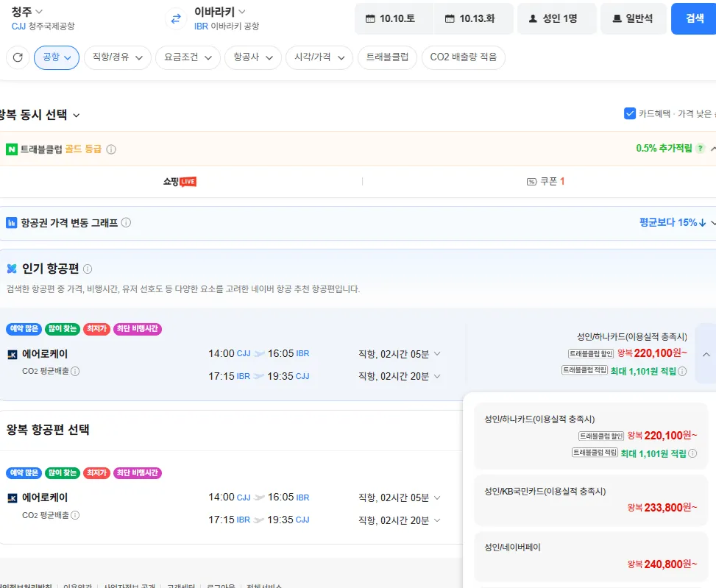Choose the 하나카드 220,100원 fare option
This screenshot has height=588, width=716.
point(591,436)
